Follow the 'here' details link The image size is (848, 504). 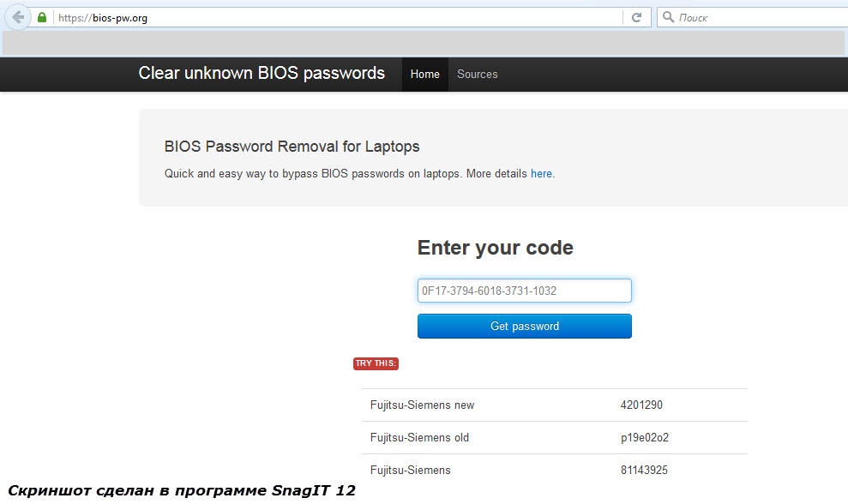tap(541, 174)
